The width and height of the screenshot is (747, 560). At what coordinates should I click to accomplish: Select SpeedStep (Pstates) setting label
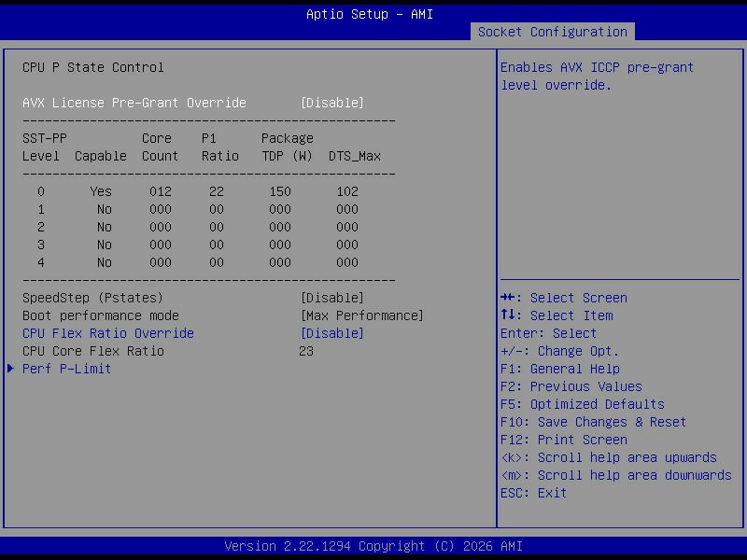click(x=92, y=298)
